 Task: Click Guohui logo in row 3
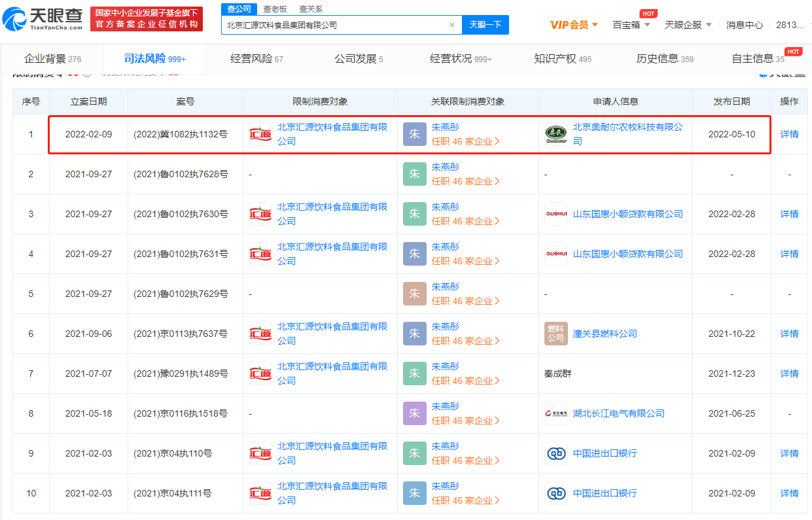click(x=556, y=214)
